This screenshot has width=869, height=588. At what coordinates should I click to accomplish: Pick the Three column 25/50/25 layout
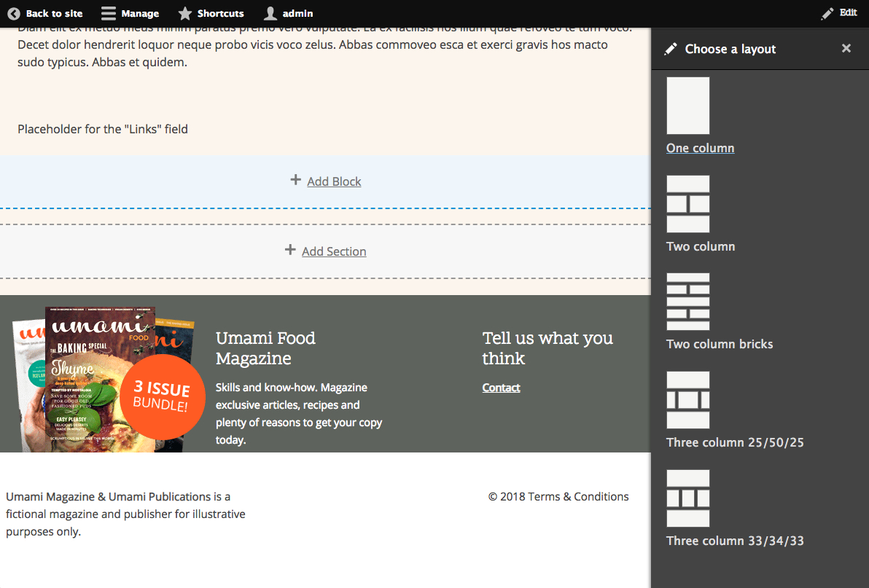point(734,442)
